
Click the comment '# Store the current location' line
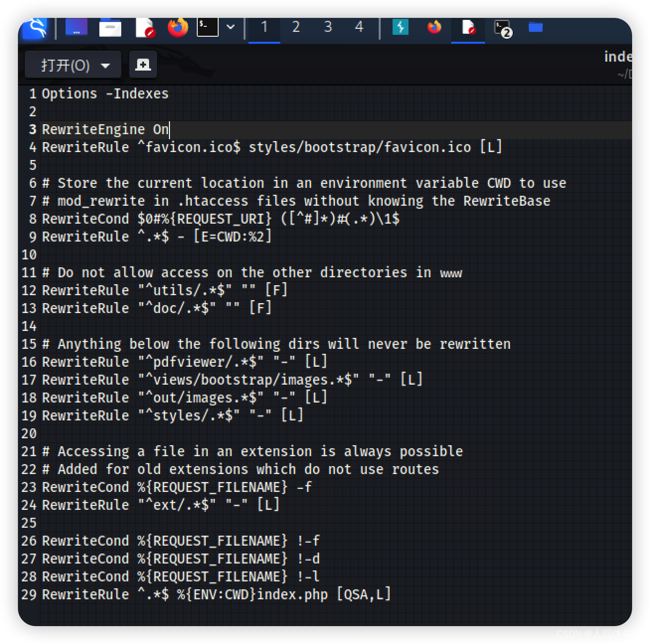(x=304, y=183)
